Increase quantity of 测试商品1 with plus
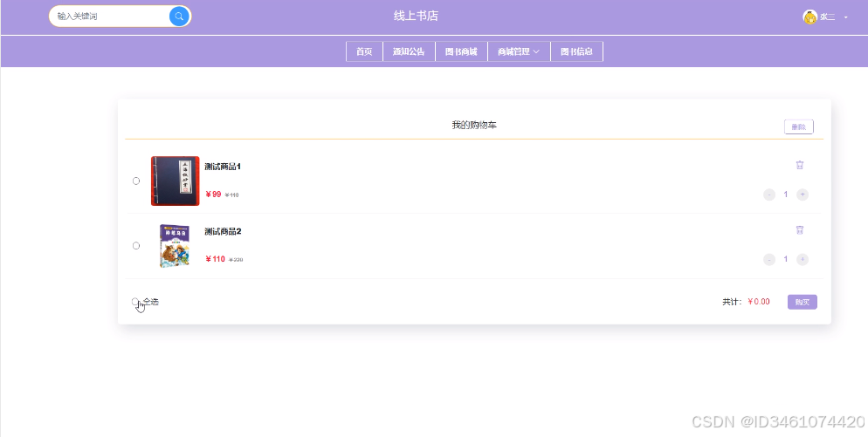This screenshot has width=868, height=437. (803, 195)
